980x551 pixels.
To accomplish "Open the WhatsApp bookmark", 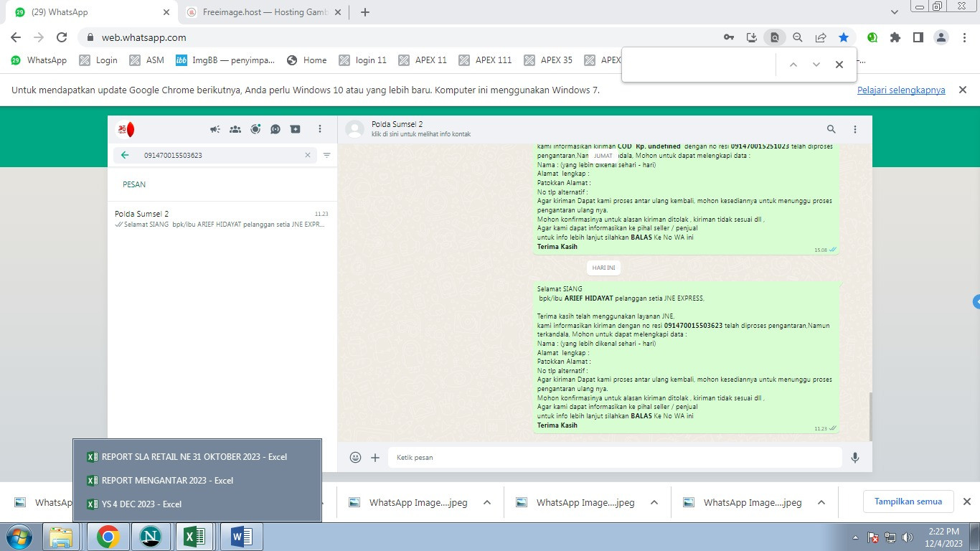I will click(39, 60).
